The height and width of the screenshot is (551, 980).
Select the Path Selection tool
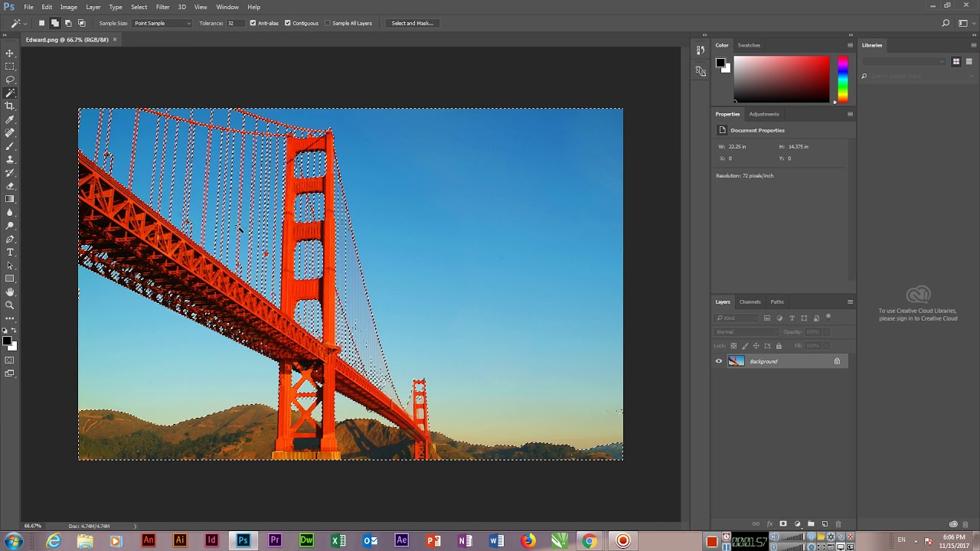(x=10, y=266)
